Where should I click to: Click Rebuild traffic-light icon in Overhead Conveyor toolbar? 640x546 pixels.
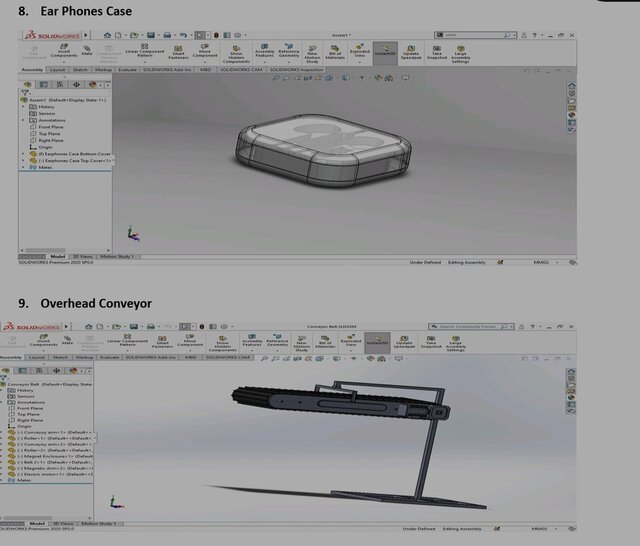tap(201, 326)
